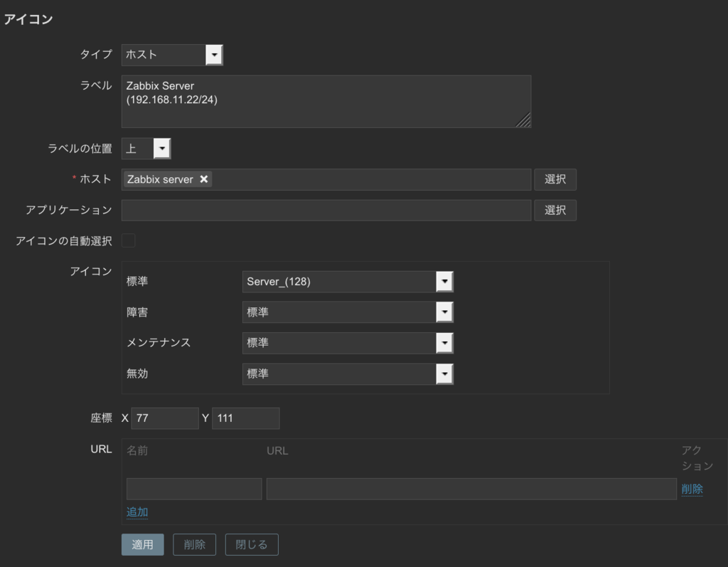Open the ラベルの位置 dropdown showing 上
Image resolution: width=728 pixels, height=567 pixels.
[146, 149]
